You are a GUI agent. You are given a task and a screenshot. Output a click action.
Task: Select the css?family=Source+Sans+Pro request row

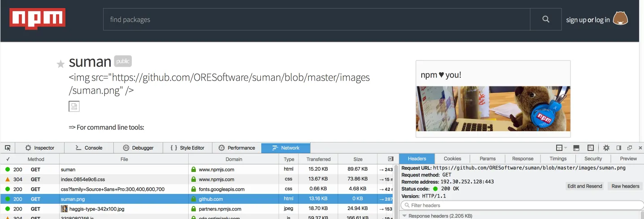coord(197,189)
